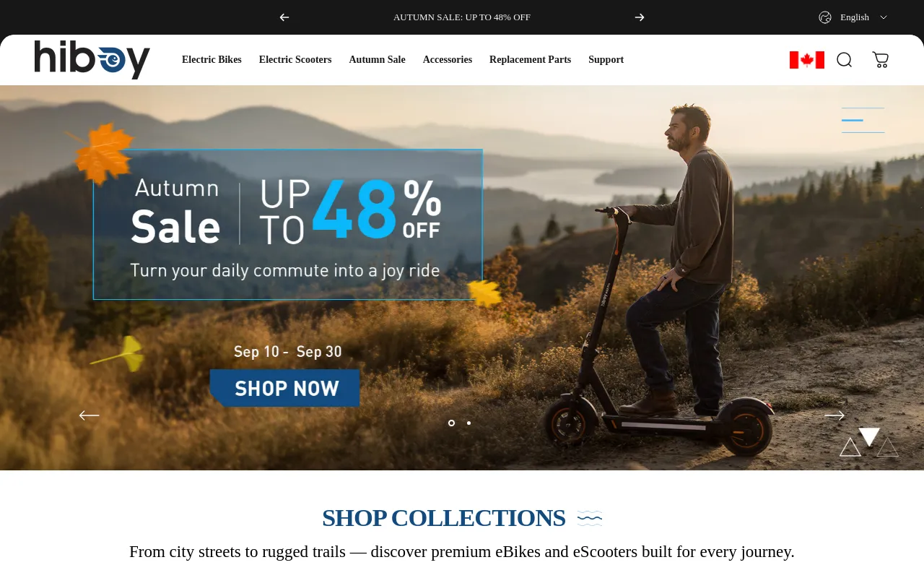Viewport: 924px width, 578px height.
Task: Go to the next announcement with the right arrow
Action: click(x=640, y=17)
